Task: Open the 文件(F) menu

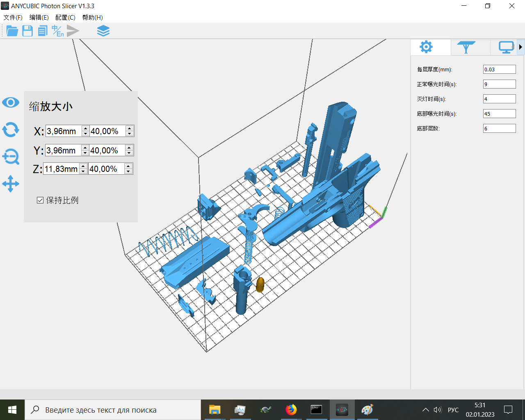Action: coord(13,17)
